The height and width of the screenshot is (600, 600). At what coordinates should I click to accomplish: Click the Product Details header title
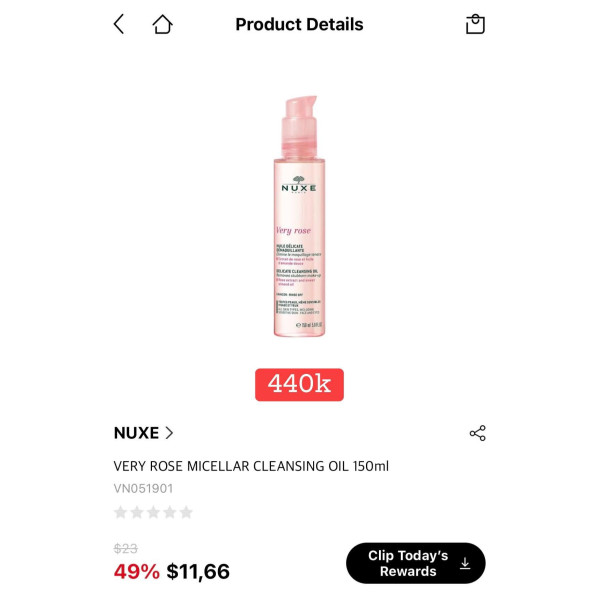click(x=299, y=24)
